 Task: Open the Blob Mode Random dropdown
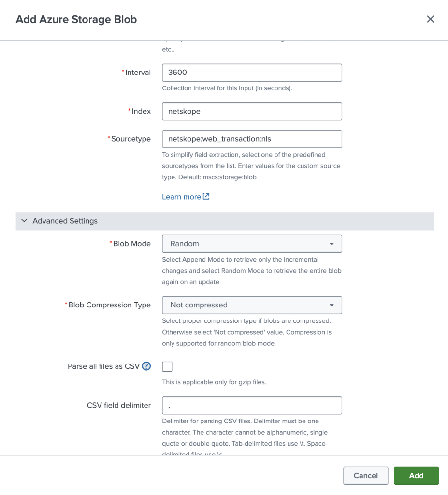click(x=252, y=244)
